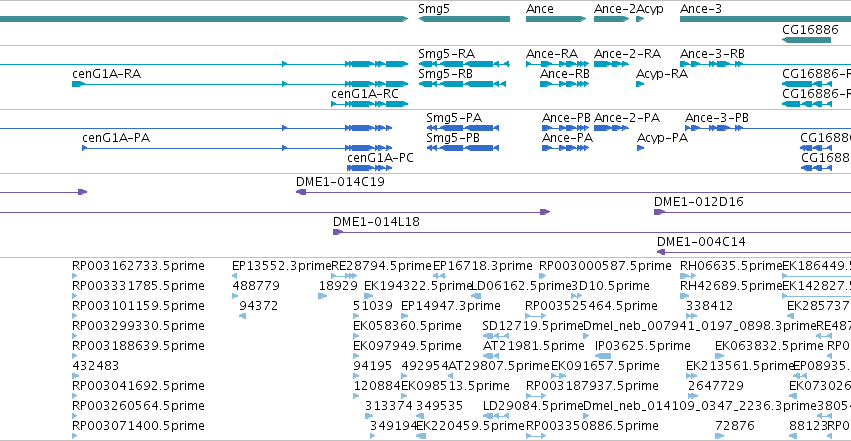Click the 432483 EST label
Viewport: 851px width, 441px height.
tap(96, 366)
